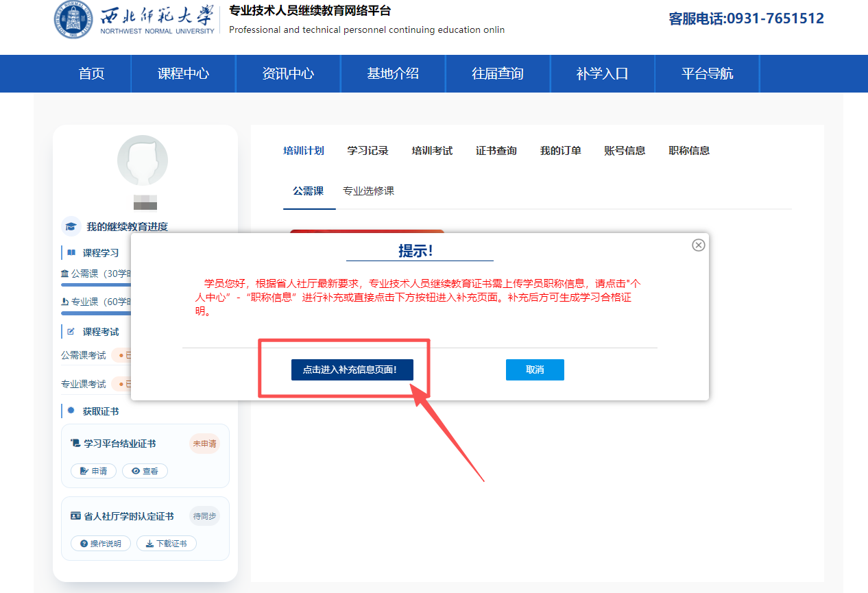Click graduation cap icon beside 我的继续教育进度

[71, 226]
